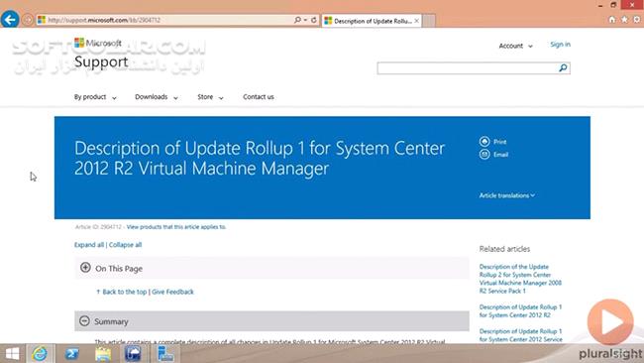The width and height of the screenshot is (644, 363).
Task: Click the address bar URL field
Action: click(x=164, y=20)
